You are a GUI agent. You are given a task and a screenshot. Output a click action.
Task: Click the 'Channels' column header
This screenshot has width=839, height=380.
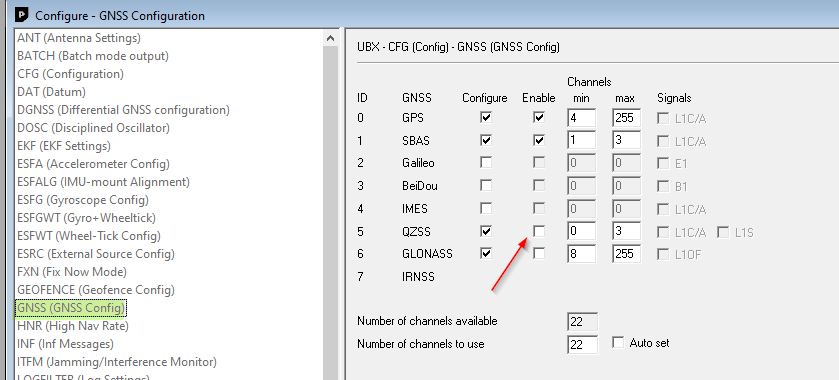[589, 82]
